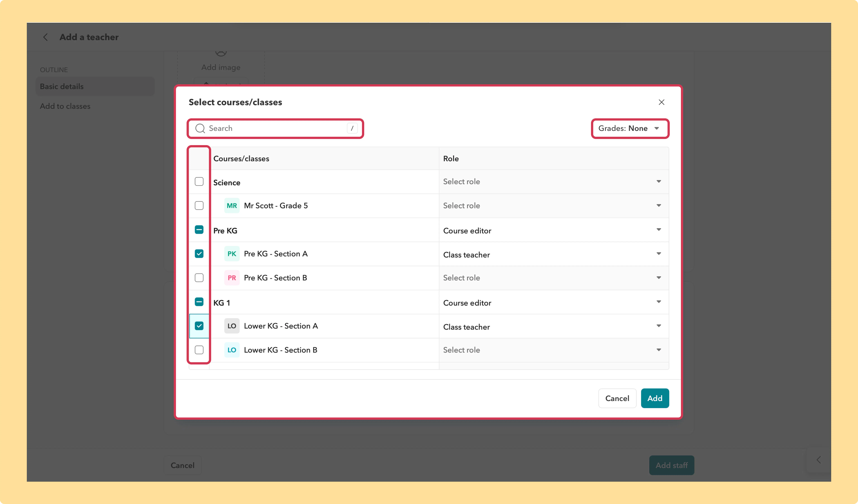Click the Lower KG - Section A label

281,326
